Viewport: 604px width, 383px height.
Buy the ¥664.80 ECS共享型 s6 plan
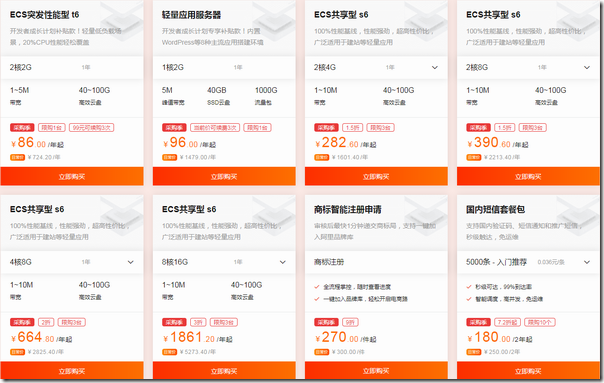point(72,371)
